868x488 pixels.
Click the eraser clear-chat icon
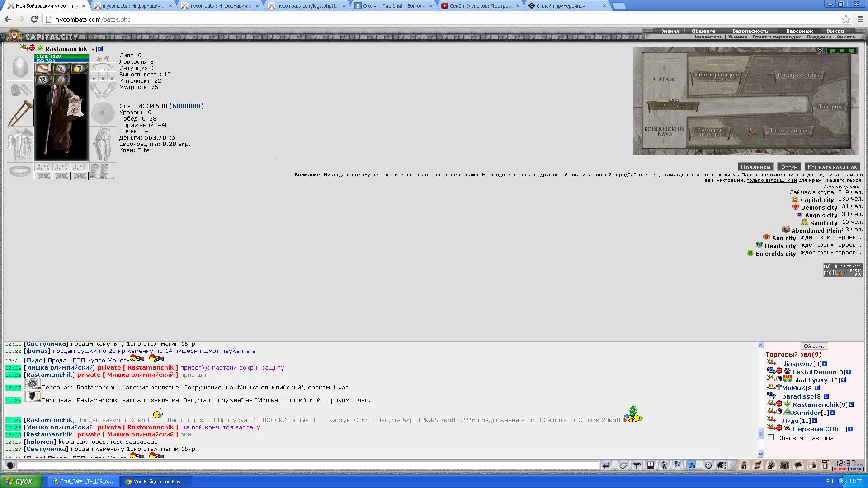[623, 465]
